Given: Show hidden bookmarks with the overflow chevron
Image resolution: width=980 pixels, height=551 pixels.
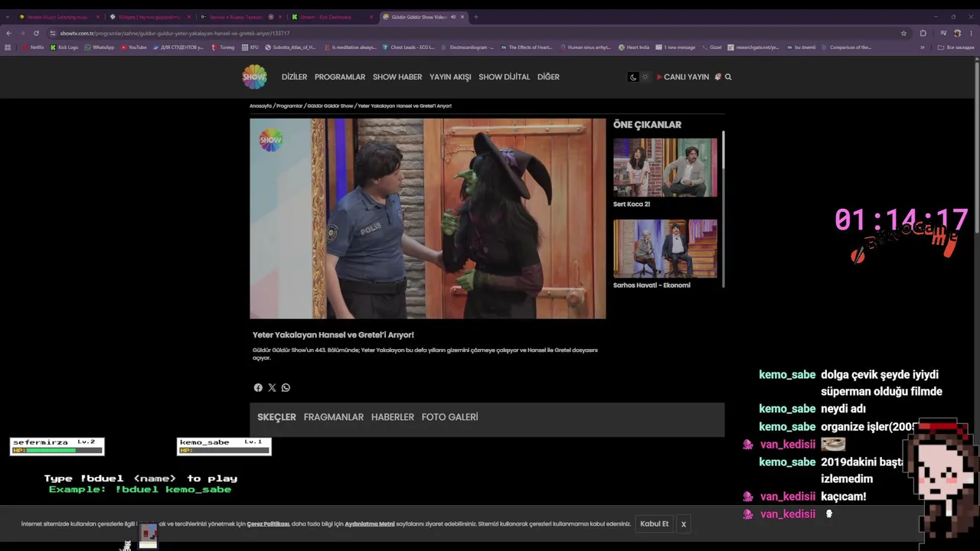Looking at the screenshot, I should [922, 47].
